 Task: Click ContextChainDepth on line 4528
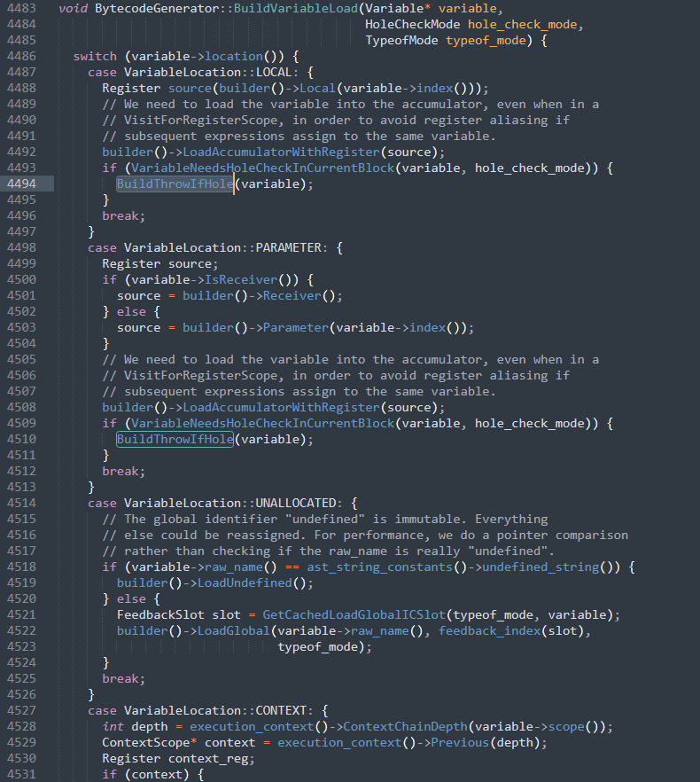point(405,727)
